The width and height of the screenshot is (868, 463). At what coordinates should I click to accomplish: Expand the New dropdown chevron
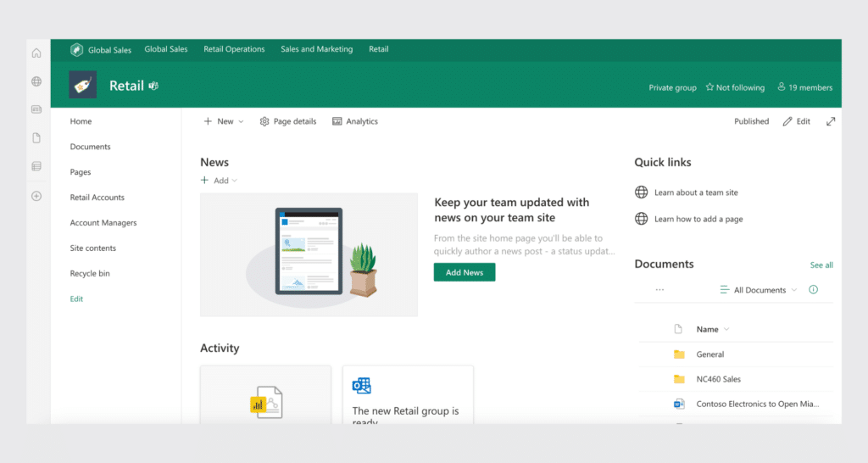click(x=241, y=122)
